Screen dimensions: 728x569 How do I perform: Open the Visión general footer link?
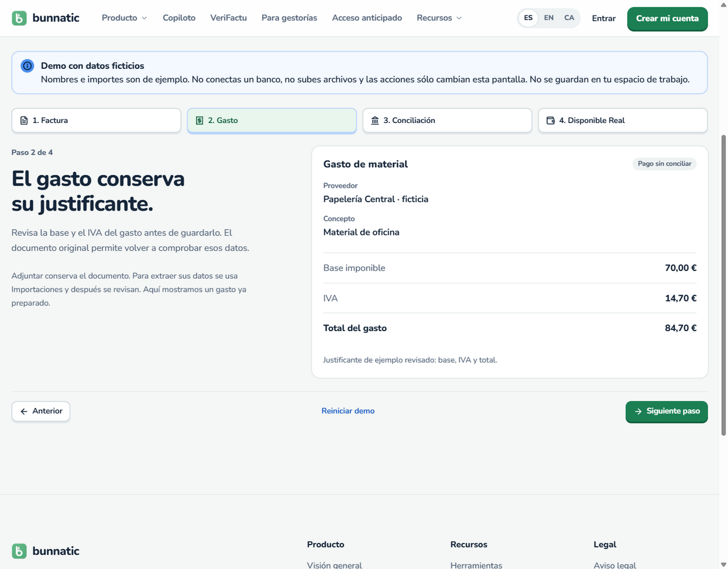tap(334, 565)
